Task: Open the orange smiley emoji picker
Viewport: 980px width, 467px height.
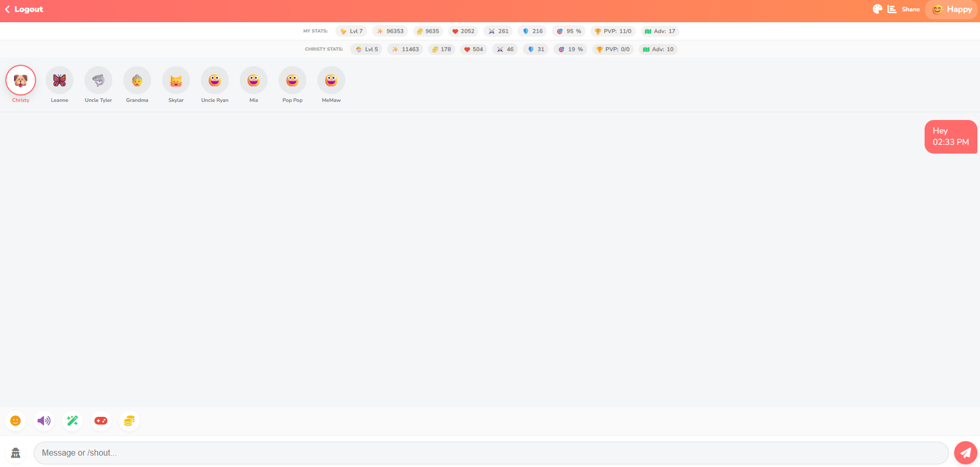Action: point(16,420)
